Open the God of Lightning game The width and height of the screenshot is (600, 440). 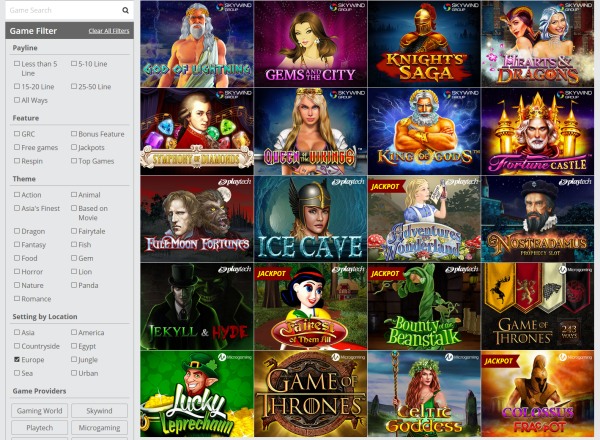[x=197, y=44]
